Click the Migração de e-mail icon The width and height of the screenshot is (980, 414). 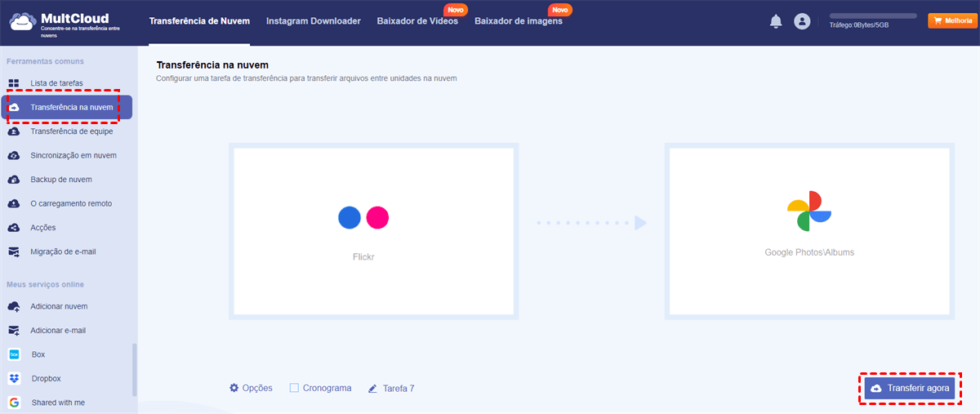click(x=14, y=252)
